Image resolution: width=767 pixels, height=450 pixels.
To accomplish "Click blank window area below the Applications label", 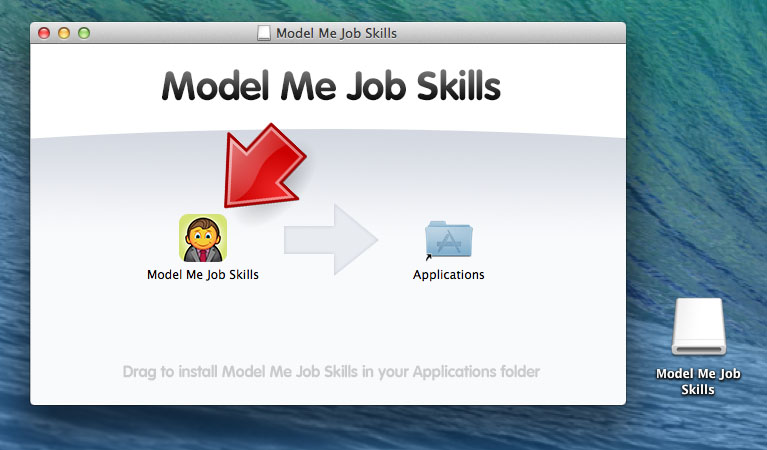I will point(449,323).
